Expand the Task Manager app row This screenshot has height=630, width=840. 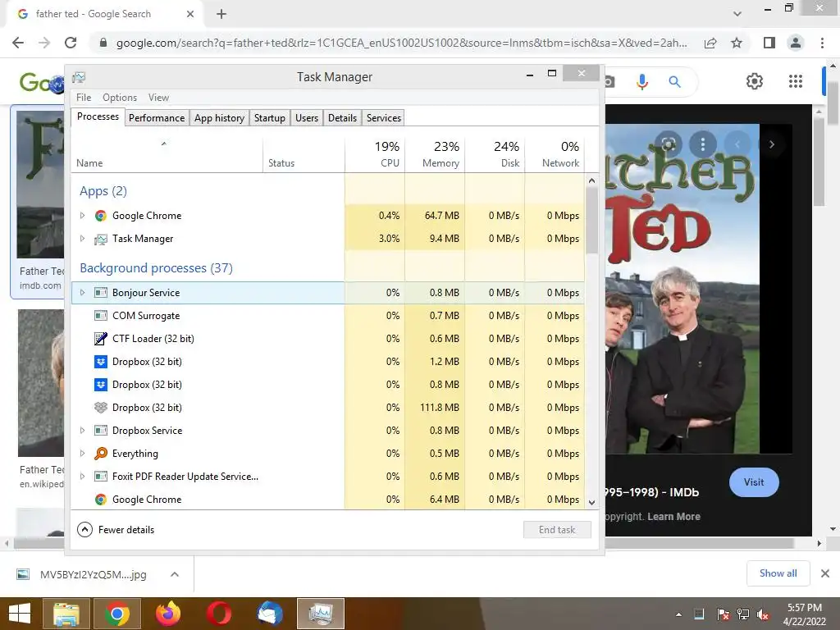(x=82, y=239)
